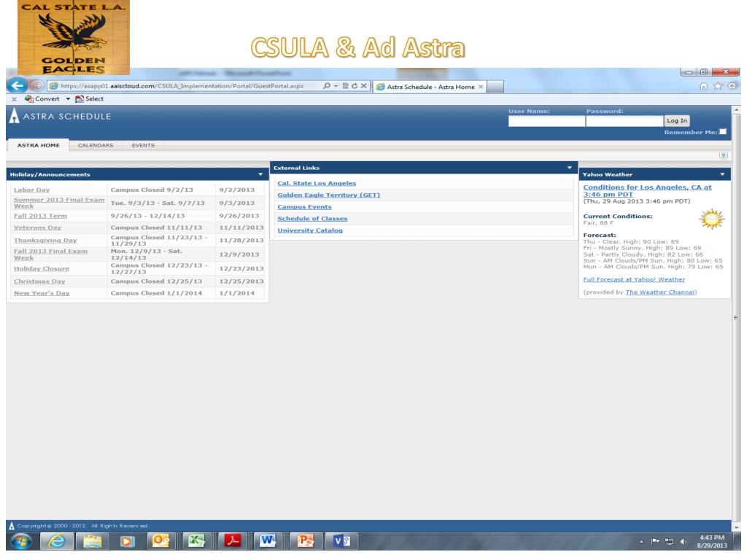Collapse the Holiday/Announcements panel arrow
Screen dimensions: 747x560
(x=260, y=174)
